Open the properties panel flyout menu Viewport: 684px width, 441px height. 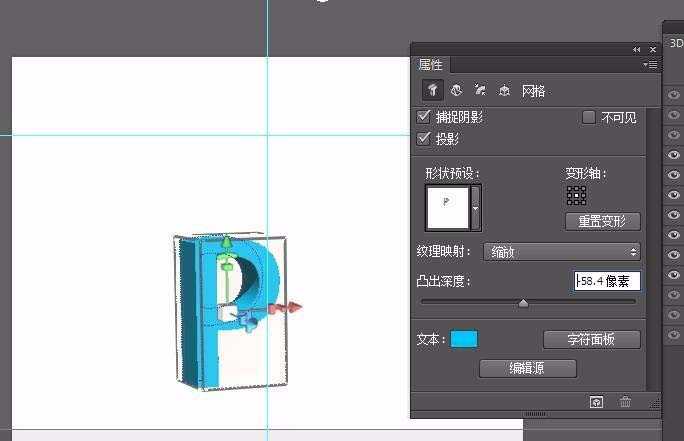click(651, 65)
